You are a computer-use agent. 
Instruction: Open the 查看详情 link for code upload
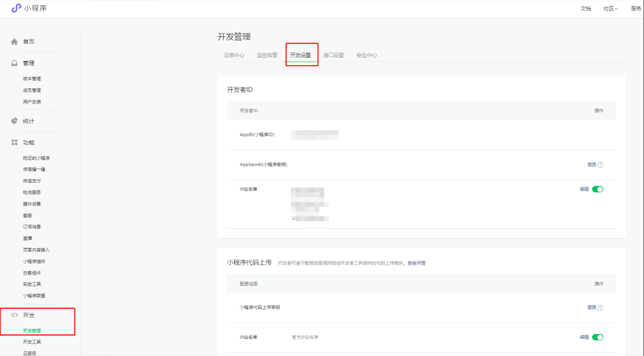416,263
